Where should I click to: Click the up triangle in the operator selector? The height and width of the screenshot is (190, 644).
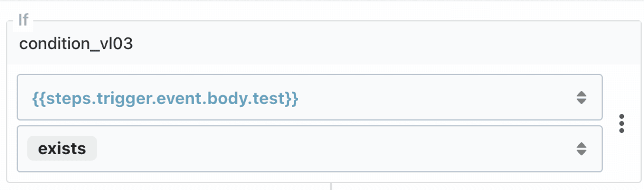[581, 145]
